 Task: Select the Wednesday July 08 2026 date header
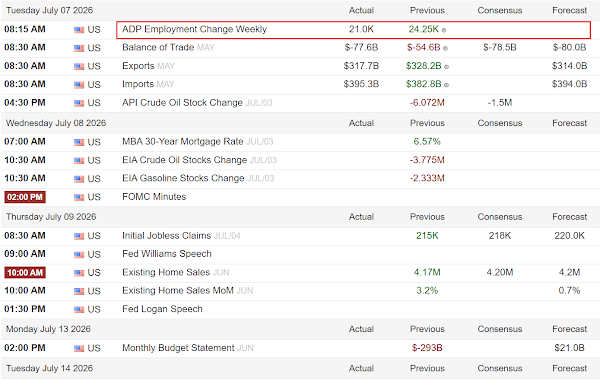point(56,123)
